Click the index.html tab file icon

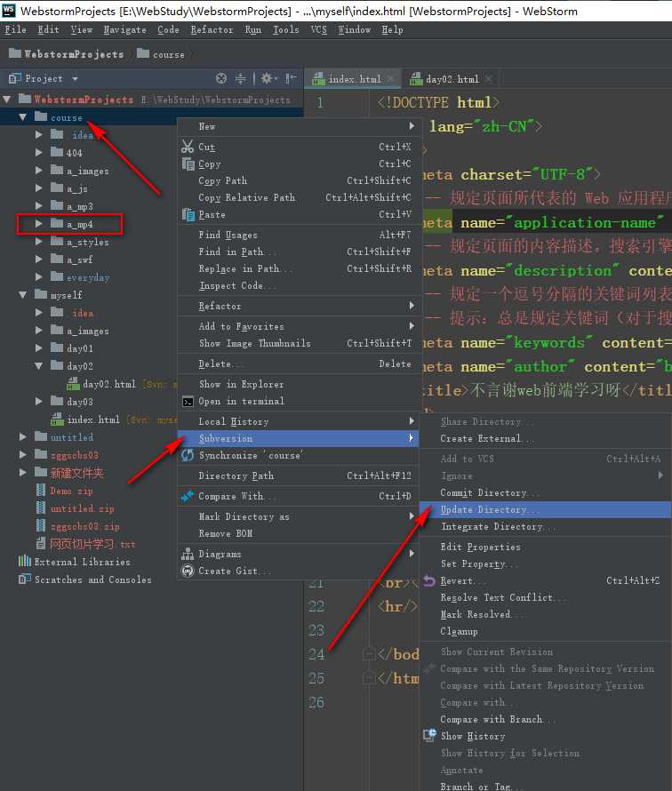pyautogui.click(x=318, y=79)
